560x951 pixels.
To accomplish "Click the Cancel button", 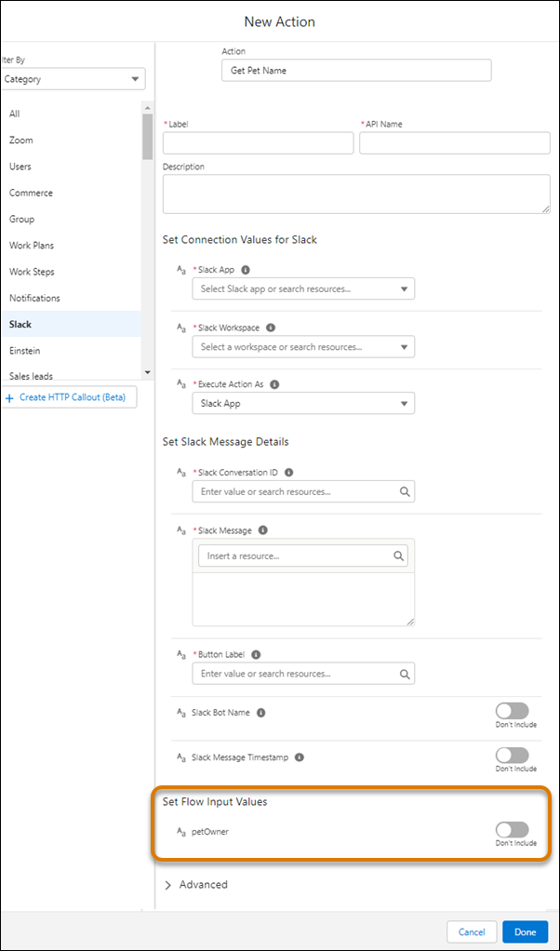I will [472, 931].
